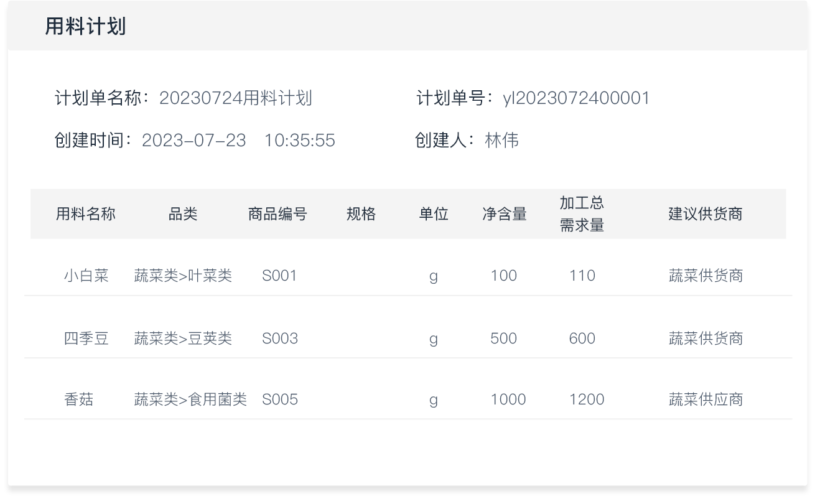Click the 商品编号 column header
815x504 pixels.
277,215
